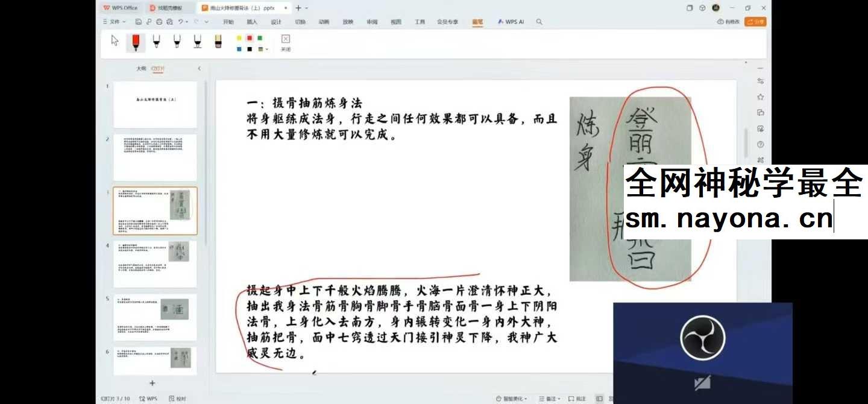
Task: Close the pen ink toolbar (关闭)
Action: [x=286, y=43]
